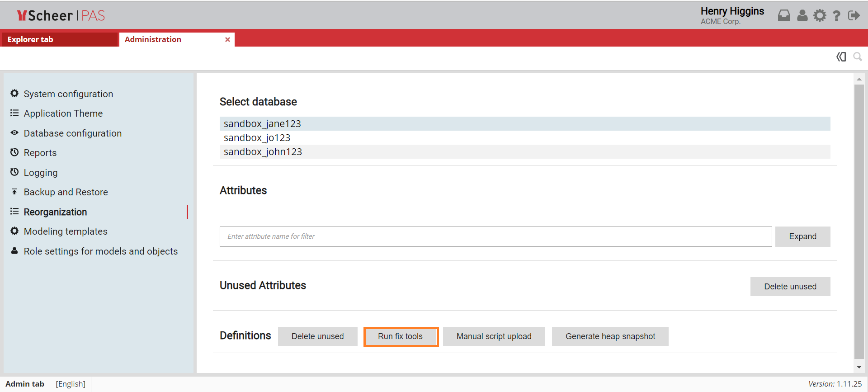Click the help question mark icon
This screenshot has width=868, height=392.
click(836, 16)
